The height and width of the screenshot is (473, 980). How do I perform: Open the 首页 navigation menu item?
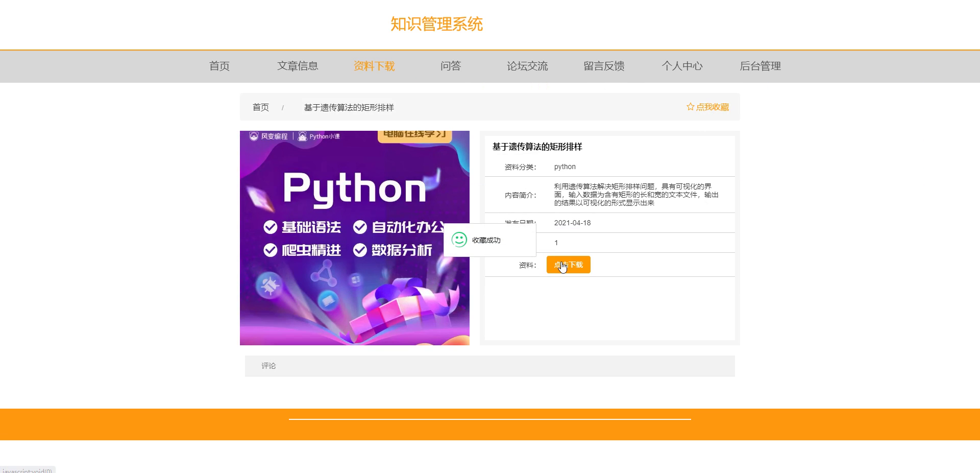[x=219, y=66]
